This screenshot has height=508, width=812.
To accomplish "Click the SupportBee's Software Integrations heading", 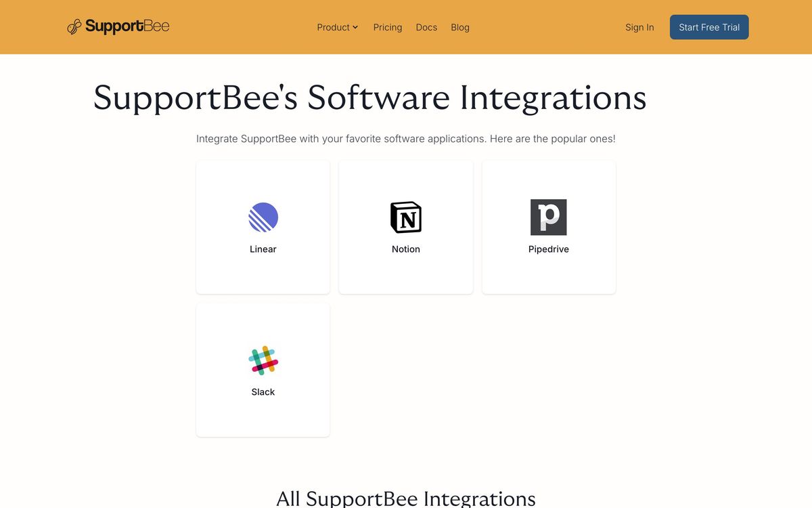I will [369, 98].
